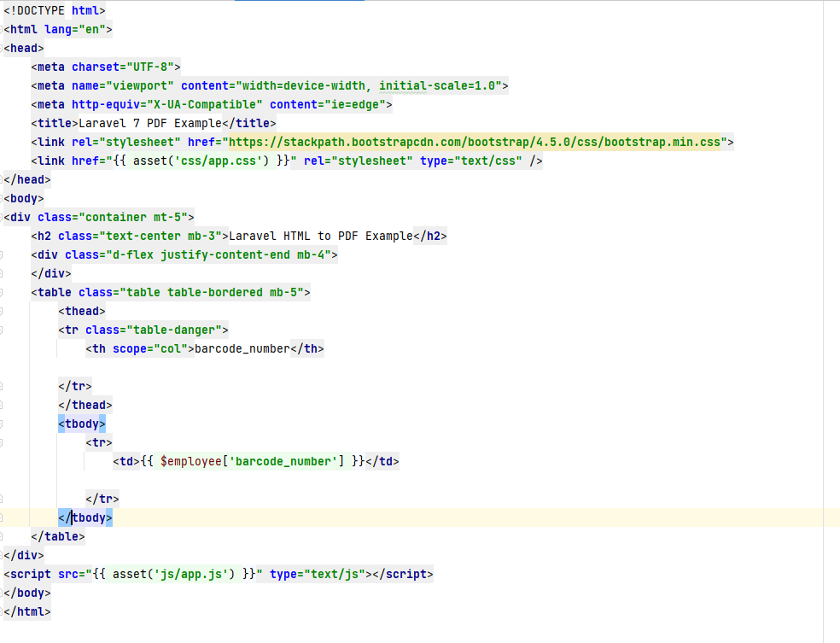
Task: Click the http-equiv="X-UA-Compatible" meta line
Action: [x=212, y=104]
